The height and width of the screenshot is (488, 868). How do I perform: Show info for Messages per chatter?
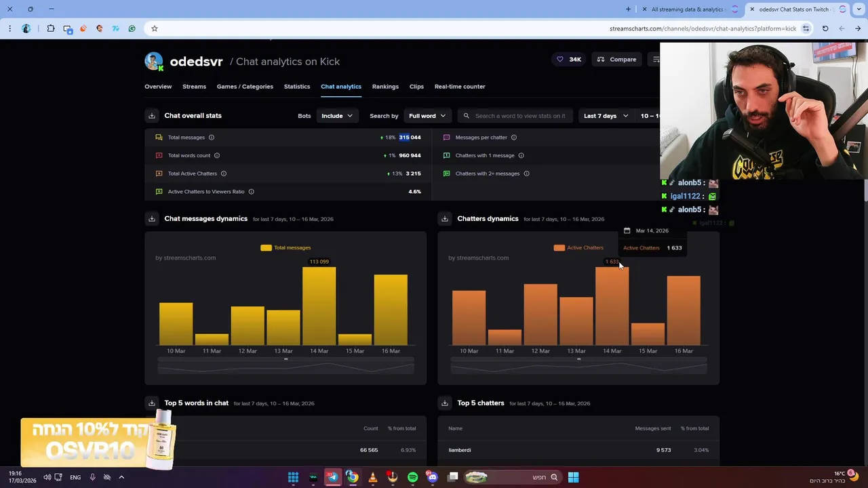tap(514, 138)
